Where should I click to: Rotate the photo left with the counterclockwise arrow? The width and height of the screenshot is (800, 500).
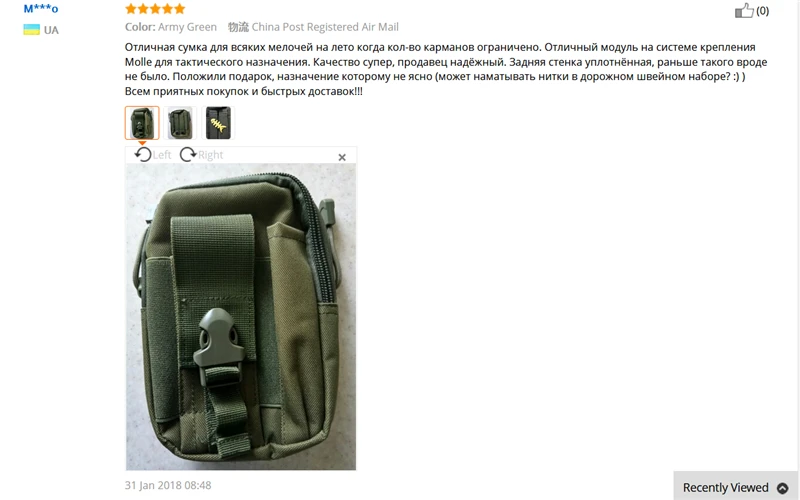click(x=143, y=154)
